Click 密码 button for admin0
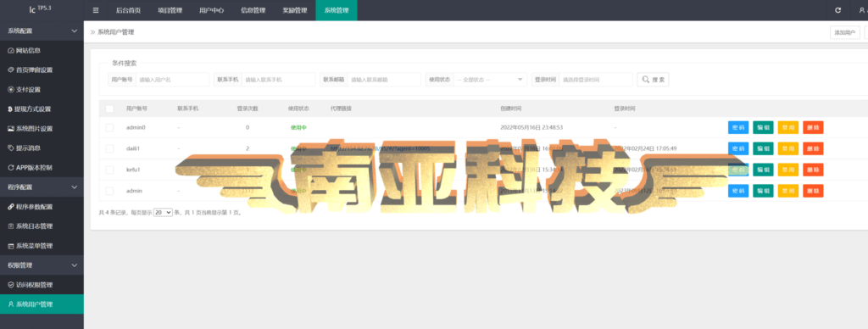868x329 pixels. (x=738, y=127)
